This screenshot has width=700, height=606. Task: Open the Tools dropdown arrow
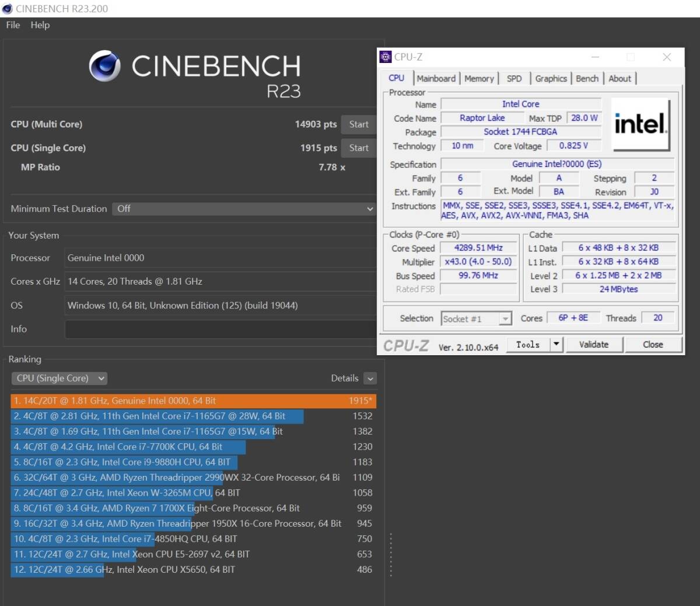pyautogui.click(x=556, y=345)
